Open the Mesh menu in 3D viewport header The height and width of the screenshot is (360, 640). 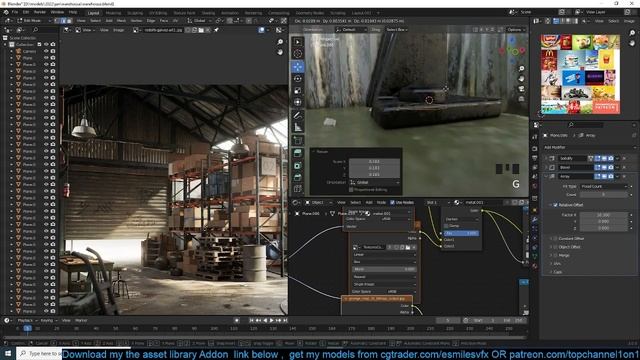[x=121, y=20]
